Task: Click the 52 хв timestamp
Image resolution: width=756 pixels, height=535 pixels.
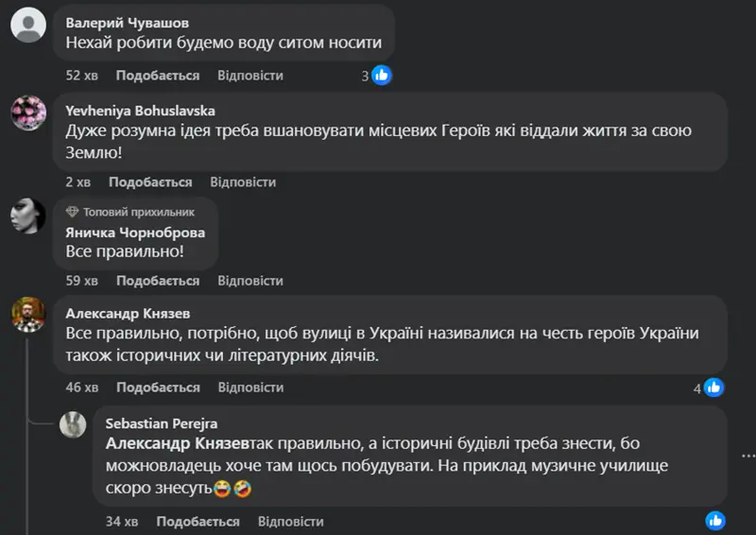Action: coord(82,76)
